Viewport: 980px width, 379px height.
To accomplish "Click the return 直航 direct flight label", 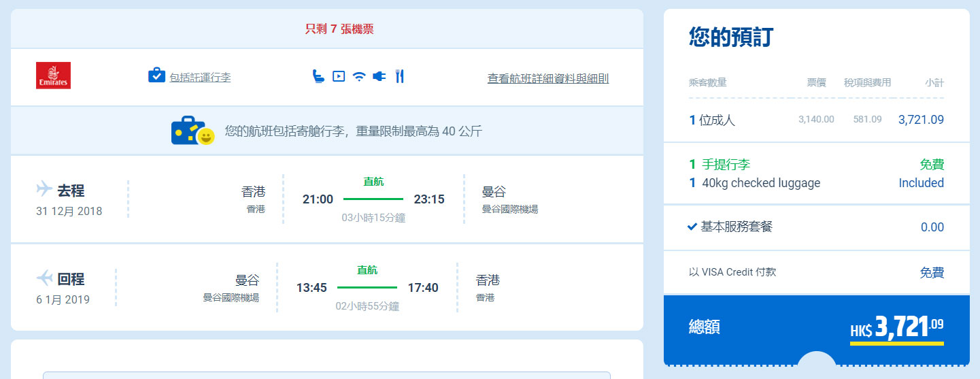I will pos(367,270).
